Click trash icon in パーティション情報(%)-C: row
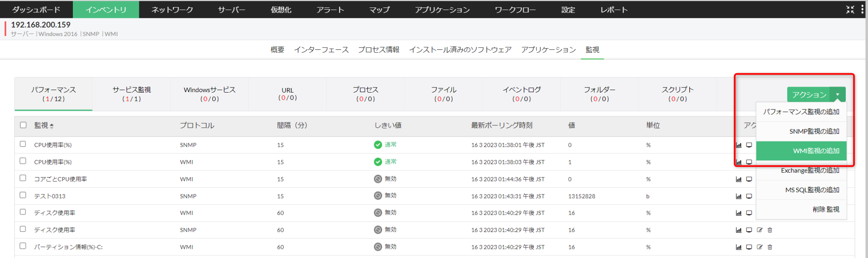Image resolution: width=868 pixels, height=258 pixels. [770, 247]
